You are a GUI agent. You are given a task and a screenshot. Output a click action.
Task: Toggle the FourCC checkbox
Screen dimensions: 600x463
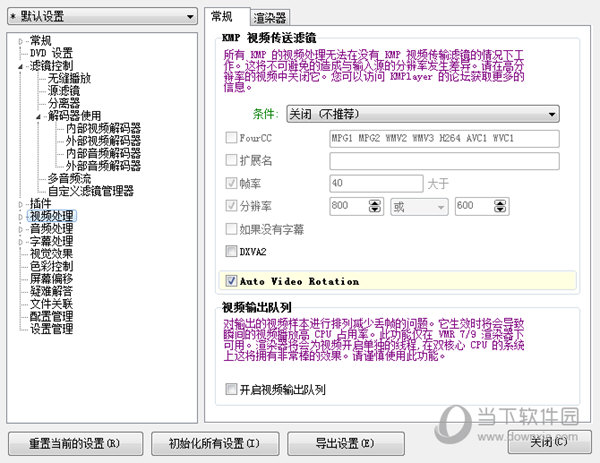pyautogui.click(x=231, y=138)
